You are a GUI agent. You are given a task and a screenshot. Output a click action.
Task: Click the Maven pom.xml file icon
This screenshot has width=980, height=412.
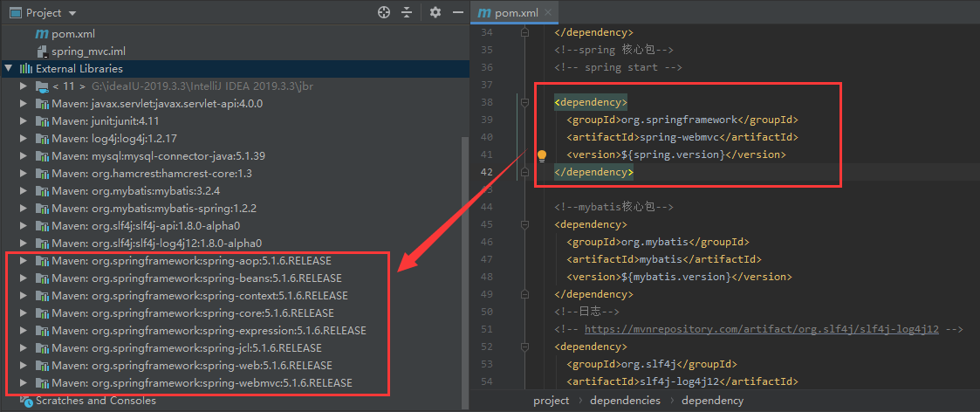[x=42, y=34]
